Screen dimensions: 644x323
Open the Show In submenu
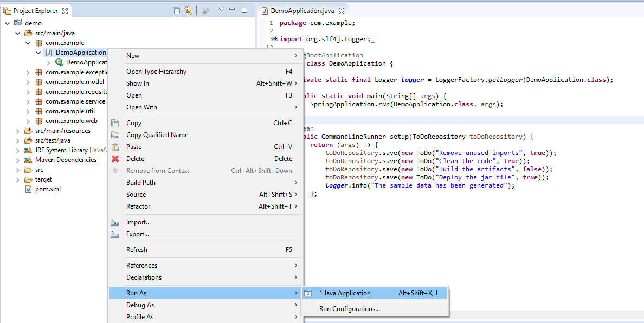(205, 83)
